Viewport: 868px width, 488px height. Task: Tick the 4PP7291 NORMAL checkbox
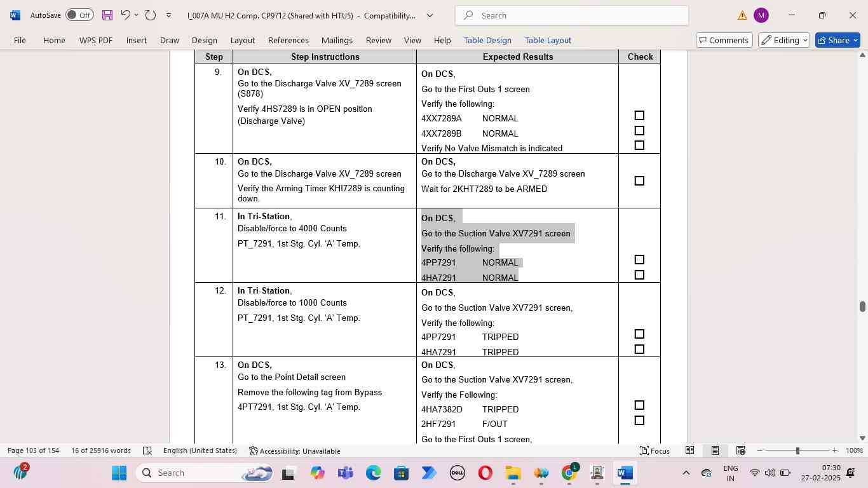(639, 260)
